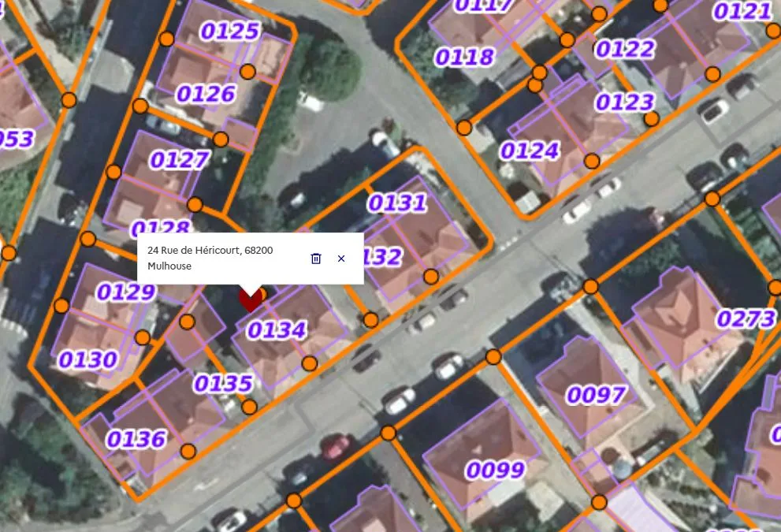Choose parcel label 0136
This screenshot has width=781, height=532.
tap(136, 439)
